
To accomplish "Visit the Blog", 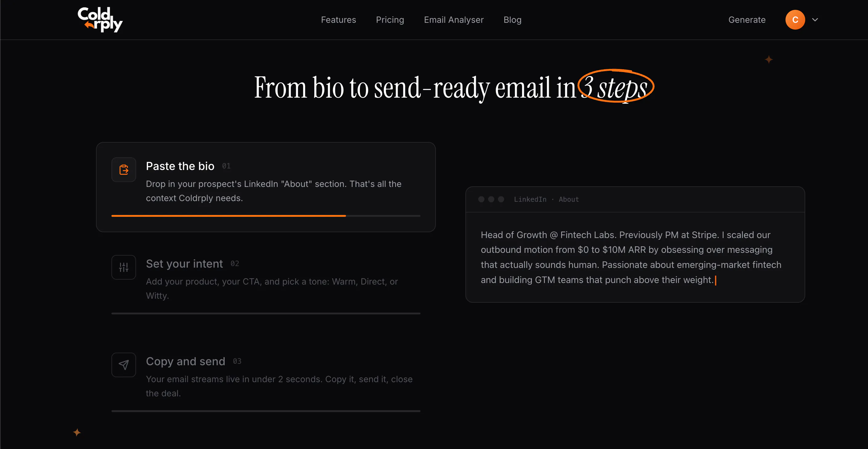I will [x=512, y=20].
